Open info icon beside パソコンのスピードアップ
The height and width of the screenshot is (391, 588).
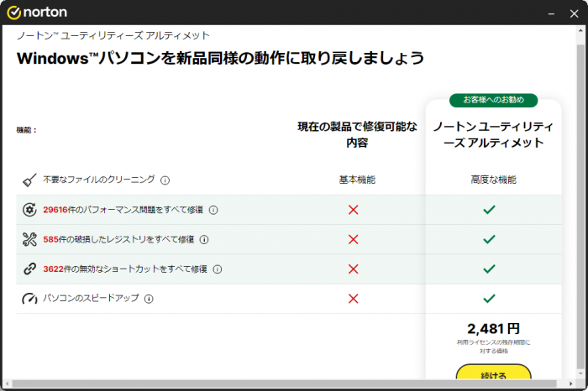pyautogui.click(x=149, y=299)
